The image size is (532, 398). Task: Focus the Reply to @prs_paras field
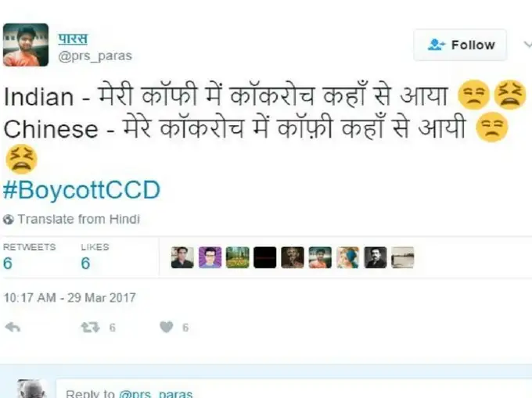coord(294,389)
